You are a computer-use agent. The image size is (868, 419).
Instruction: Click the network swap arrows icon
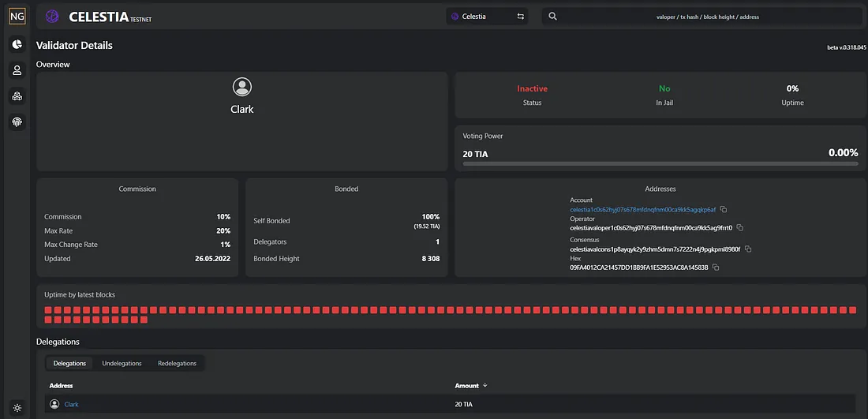[520, 17]
